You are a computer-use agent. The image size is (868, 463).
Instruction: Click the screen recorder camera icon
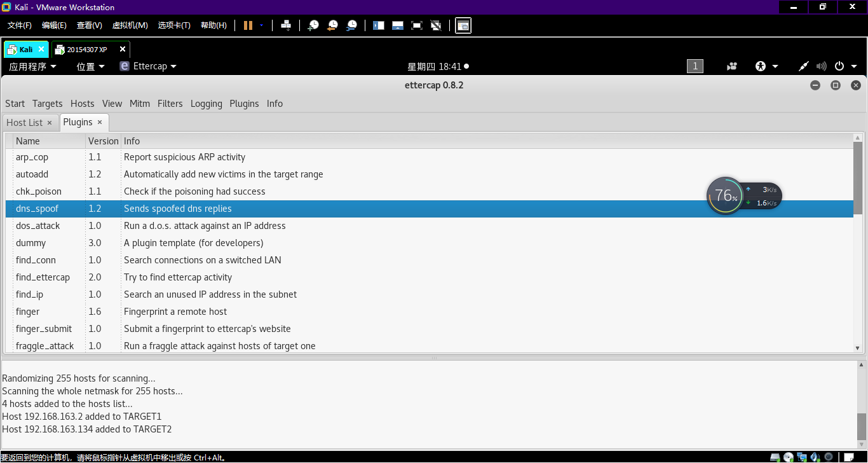[x=733, y=66]
